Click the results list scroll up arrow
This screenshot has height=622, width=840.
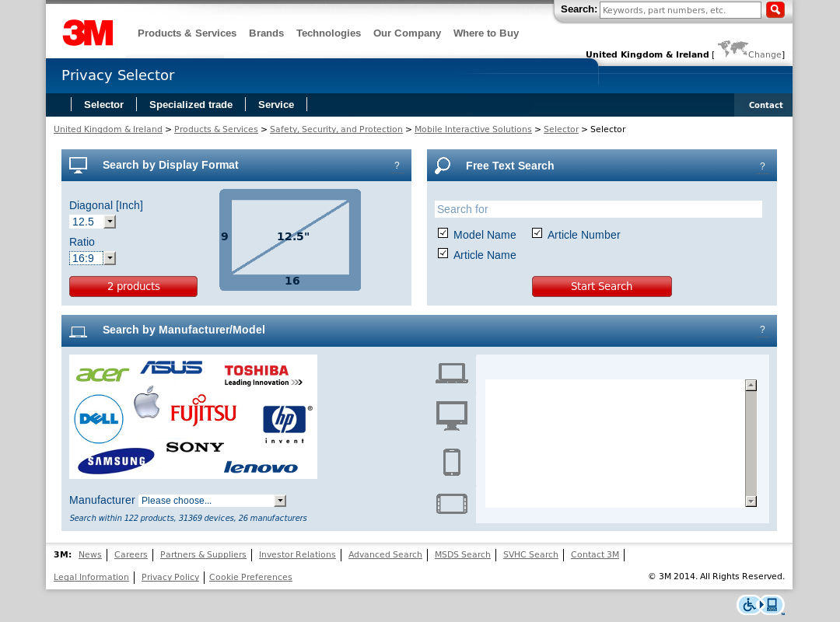pos(751,385)
